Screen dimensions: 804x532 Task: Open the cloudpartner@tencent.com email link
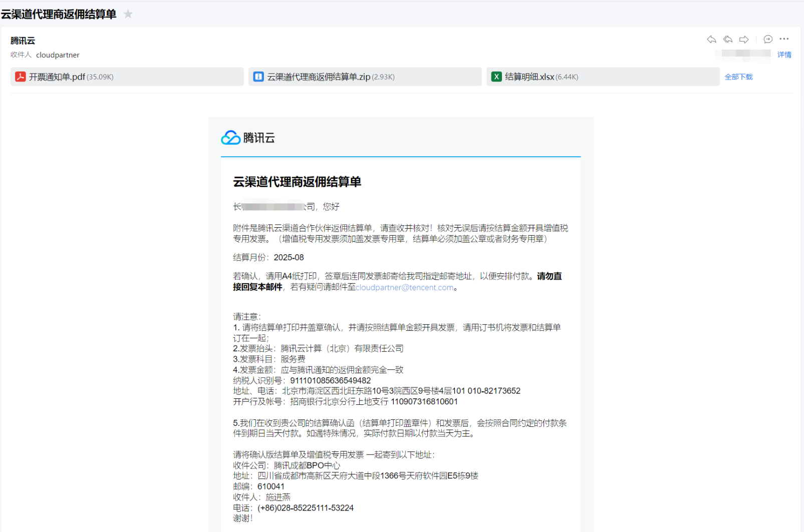(405, 287)
